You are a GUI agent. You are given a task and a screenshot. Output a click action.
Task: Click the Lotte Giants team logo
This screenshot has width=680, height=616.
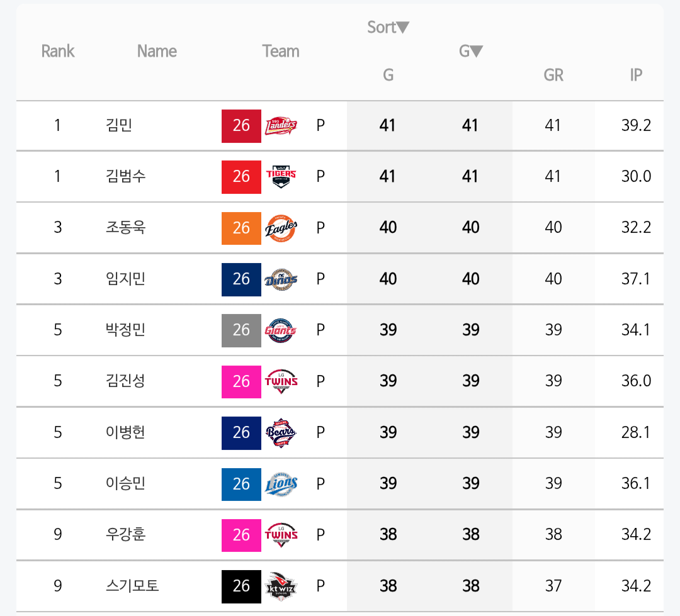tap(281, 330)
